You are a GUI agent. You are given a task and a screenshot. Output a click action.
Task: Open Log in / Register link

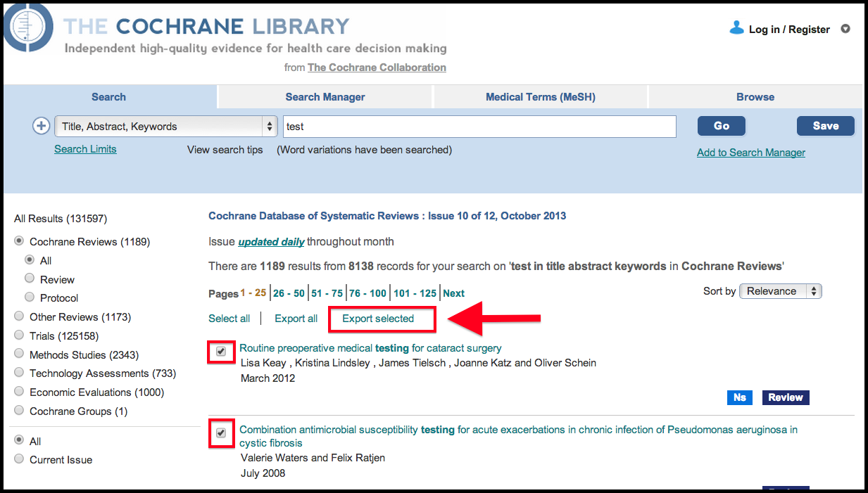click(789, 30)
